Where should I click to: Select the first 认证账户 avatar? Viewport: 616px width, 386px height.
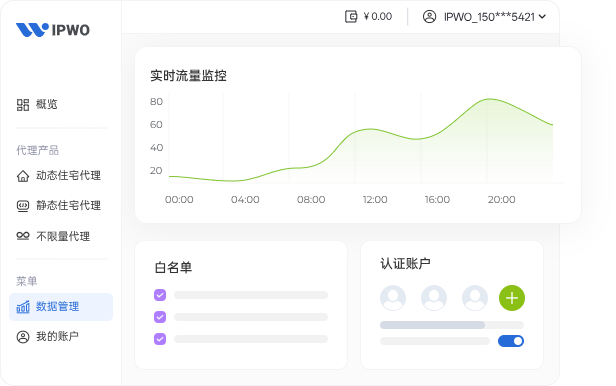tap(393, 298)
